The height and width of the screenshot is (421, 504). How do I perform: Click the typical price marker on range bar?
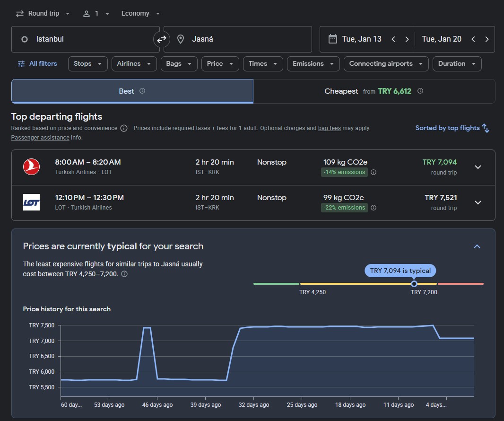[x=414, y=284]
